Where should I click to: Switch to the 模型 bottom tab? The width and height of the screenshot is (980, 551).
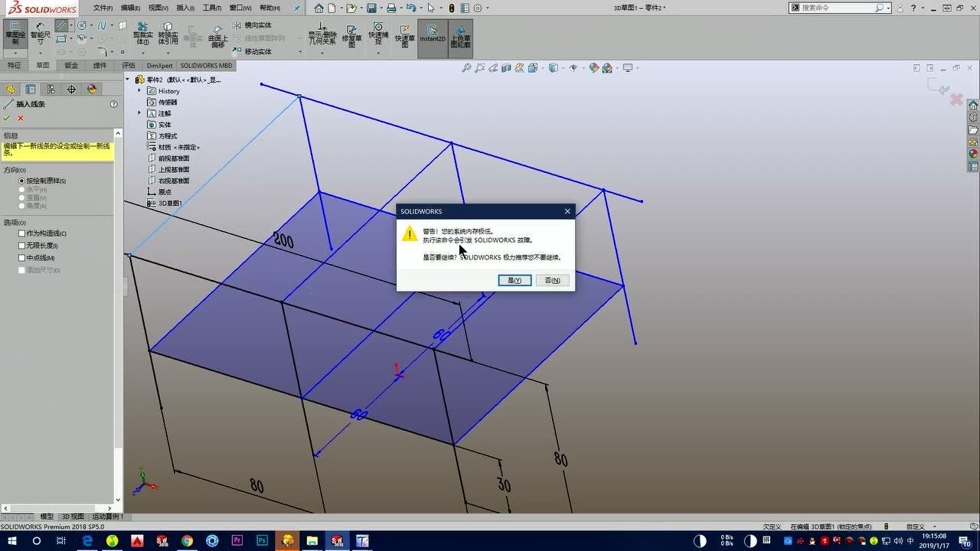[47, 517]
